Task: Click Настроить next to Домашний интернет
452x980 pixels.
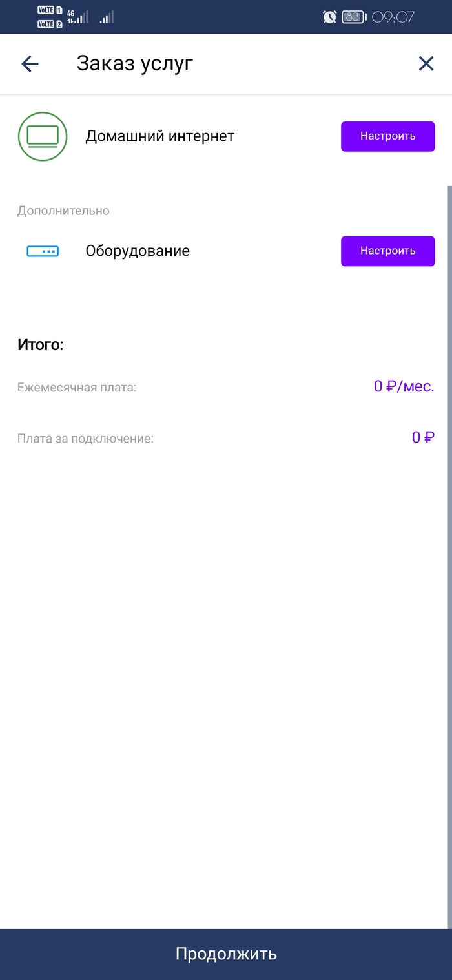Action: point(387,136)
